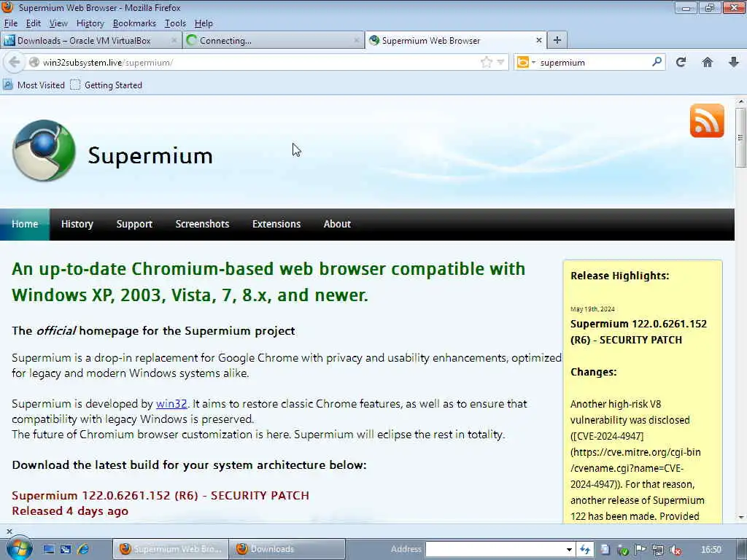Screen dimensions: 747x560
Task: Open the Home page navigation item
Action: click(25, 225)
